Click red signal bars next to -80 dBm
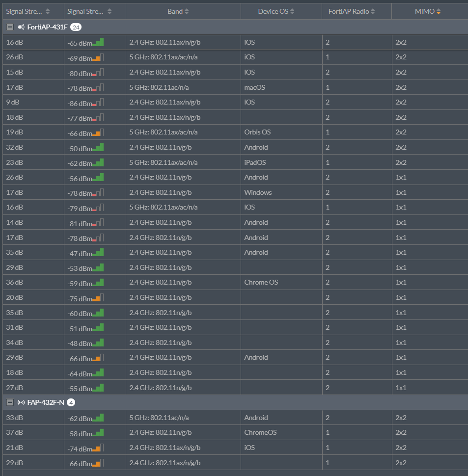This screenshot has height=476, width=468. pos(98,72)
